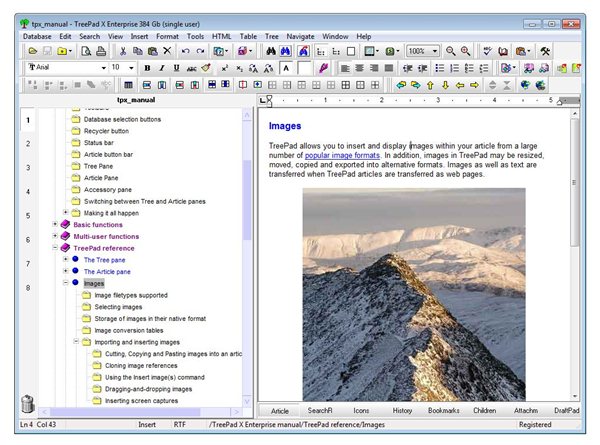Click the white background color swatch
The image size is (600, 445).
pyautogui.click(x=304, y=68)
